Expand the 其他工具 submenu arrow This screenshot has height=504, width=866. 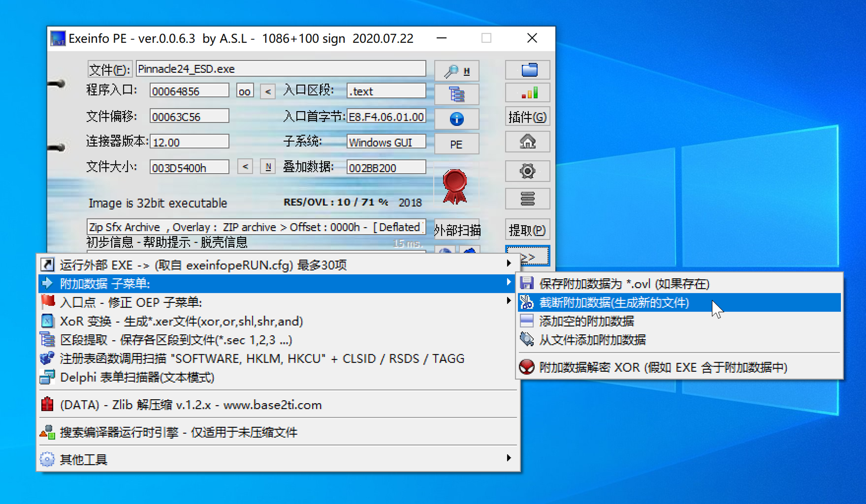pos(509,458)
